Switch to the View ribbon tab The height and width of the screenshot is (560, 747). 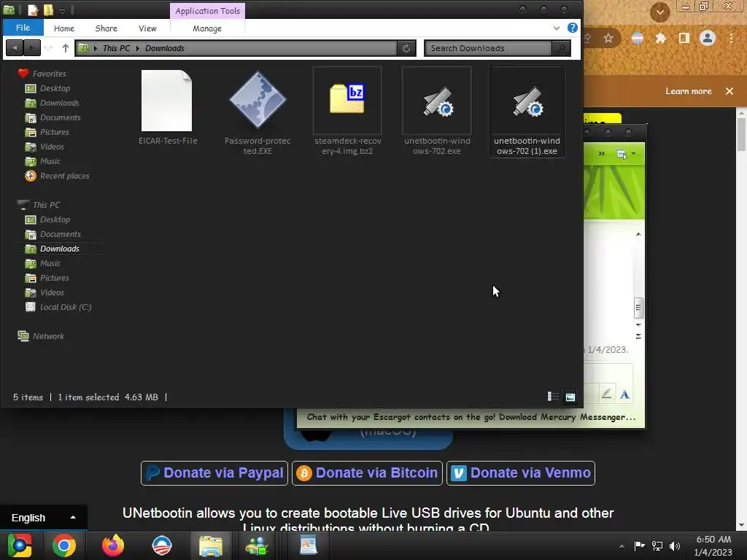coord(147,28)
